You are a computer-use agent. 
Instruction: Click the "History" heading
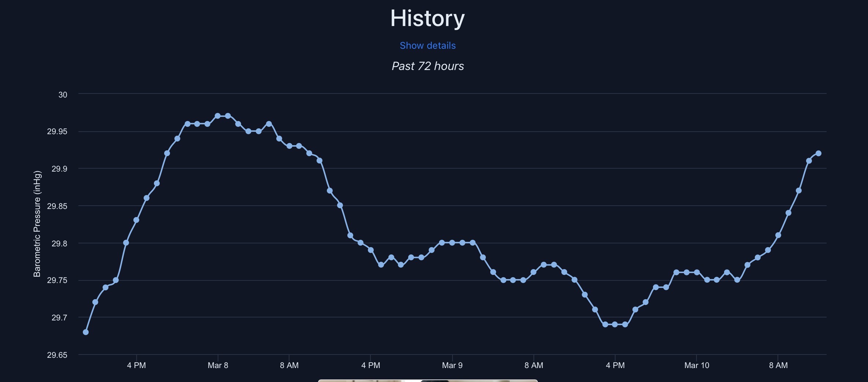coord(427,18)
